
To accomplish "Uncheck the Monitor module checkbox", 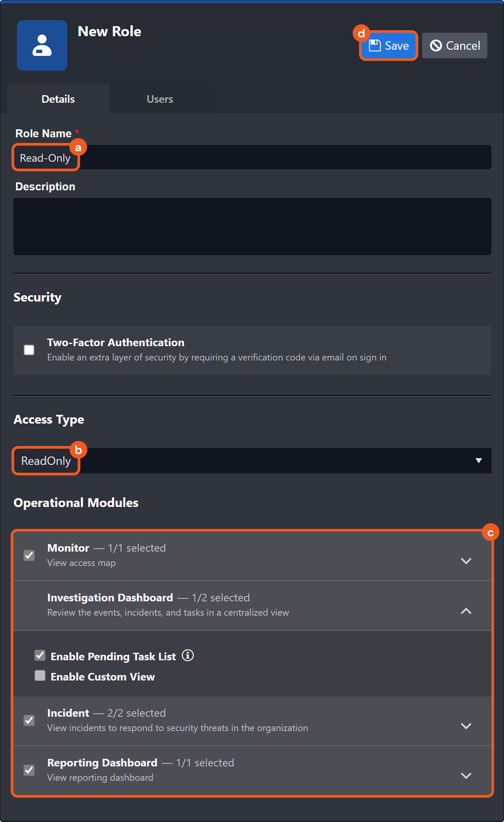I will 29,556.
